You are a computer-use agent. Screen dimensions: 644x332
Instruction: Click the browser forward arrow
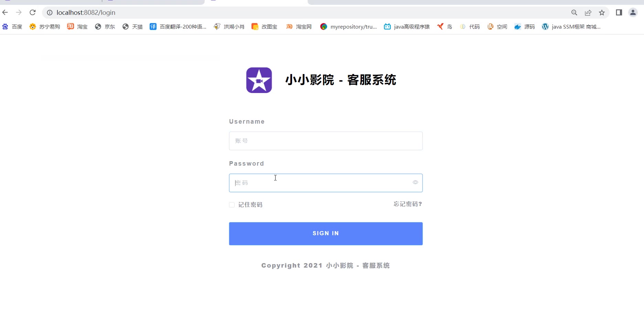(x=19, y=13)
